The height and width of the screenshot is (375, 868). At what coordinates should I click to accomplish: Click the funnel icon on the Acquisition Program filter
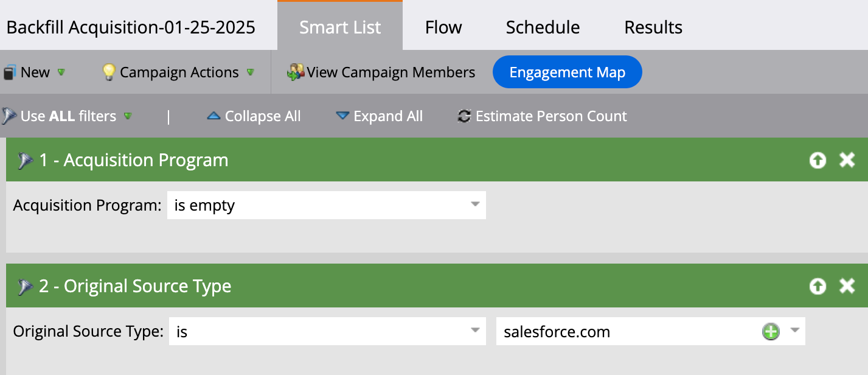[24, 159]
